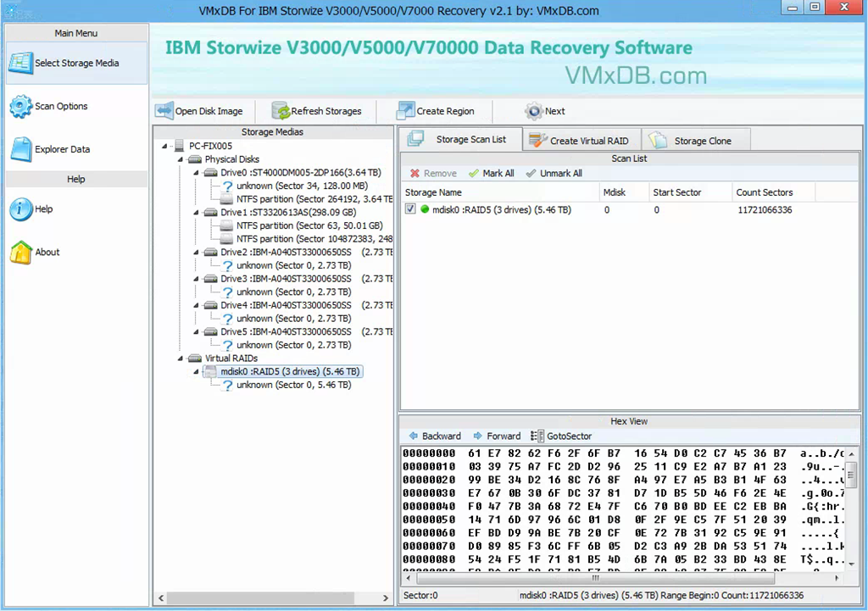Collapse the PC-FIX005 tree node
This screenshot has width=868, height=611.
pyautogui.click(x=164, y=146)
